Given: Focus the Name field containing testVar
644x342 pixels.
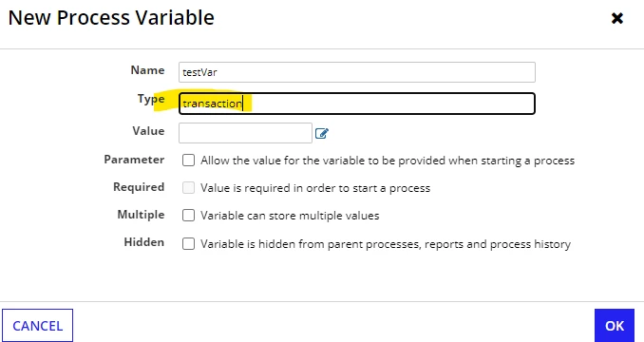Looking at the screenshot, I should tap(357, 72).
